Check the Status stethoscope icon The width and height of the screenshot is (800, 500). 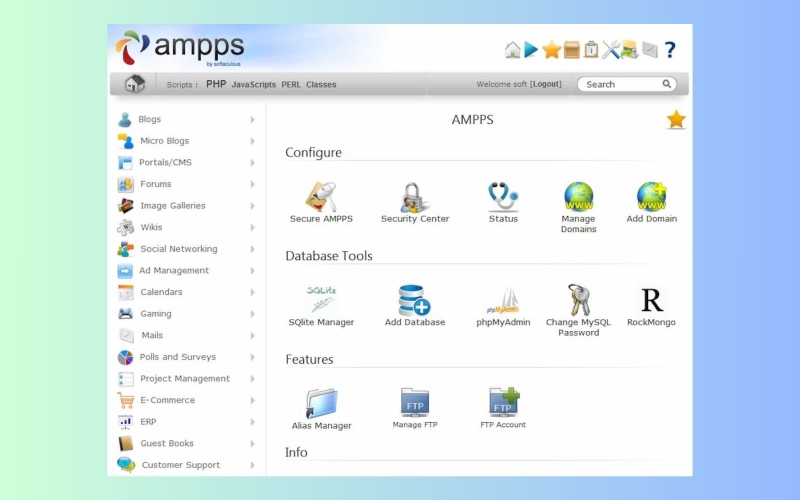click(503, 197)
